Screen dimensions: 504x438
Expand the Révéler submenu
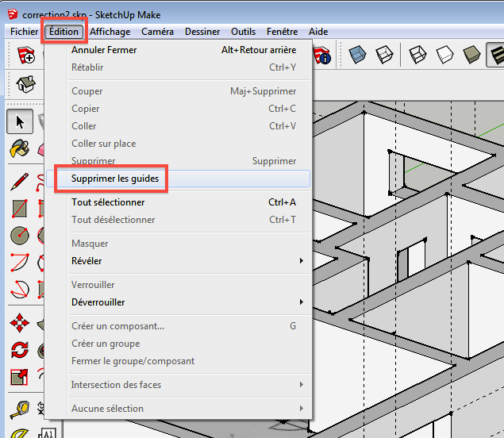click(x=178, y=260)
